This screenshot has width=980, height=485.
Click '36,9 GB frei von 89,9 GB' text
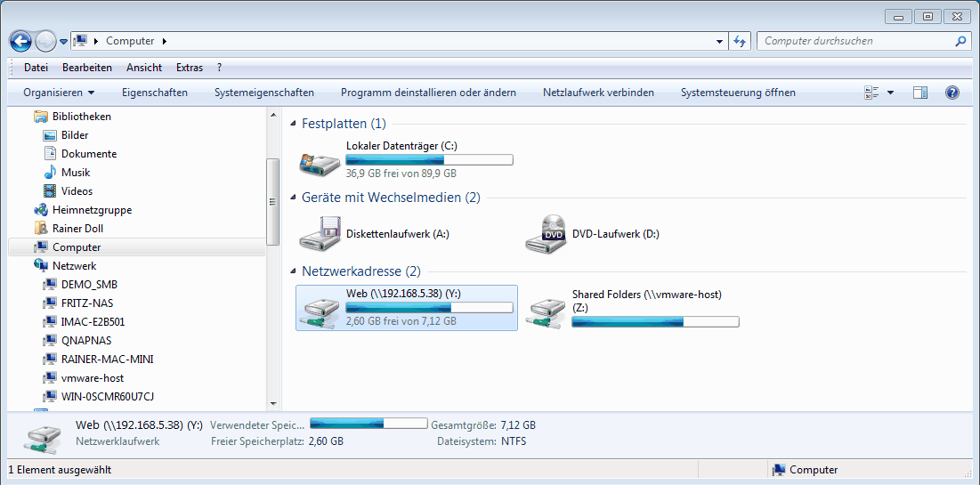pyautogui.click(x=401, y=174)
